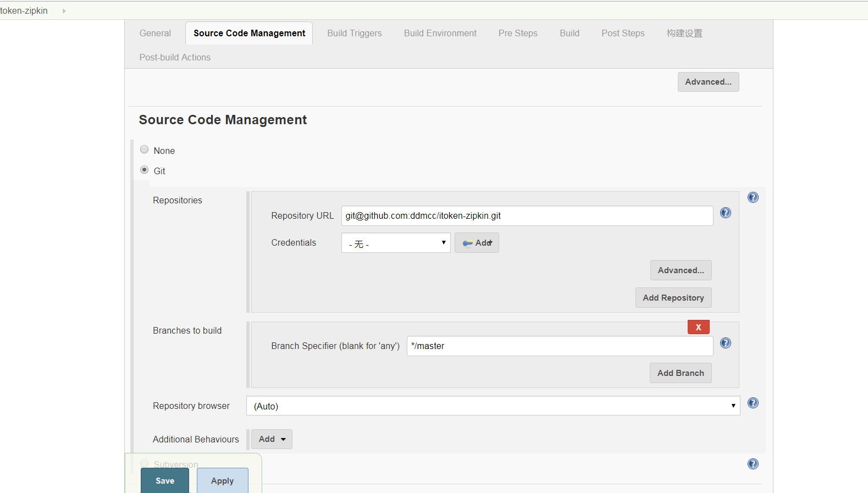This screenshot has width=868, height=493.
Task: Click Advanced... button under Credentials
Action: click(681, 270)
